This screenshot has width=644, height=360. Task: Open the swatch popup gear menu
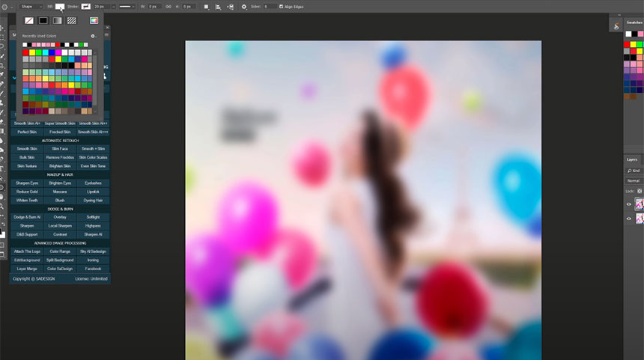pyautogui.click(x=93, y=36)
